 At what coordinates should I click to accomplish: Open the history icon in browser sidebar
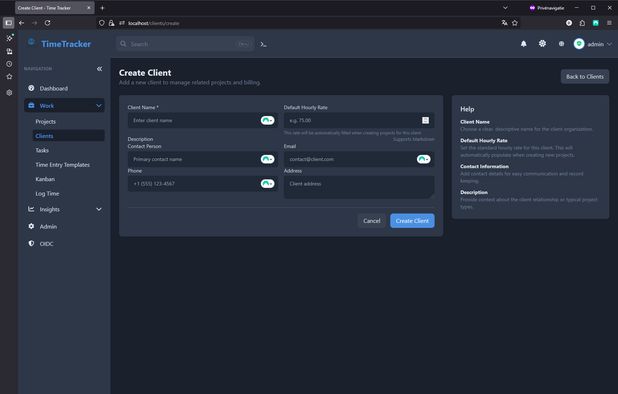coord(9,64)
